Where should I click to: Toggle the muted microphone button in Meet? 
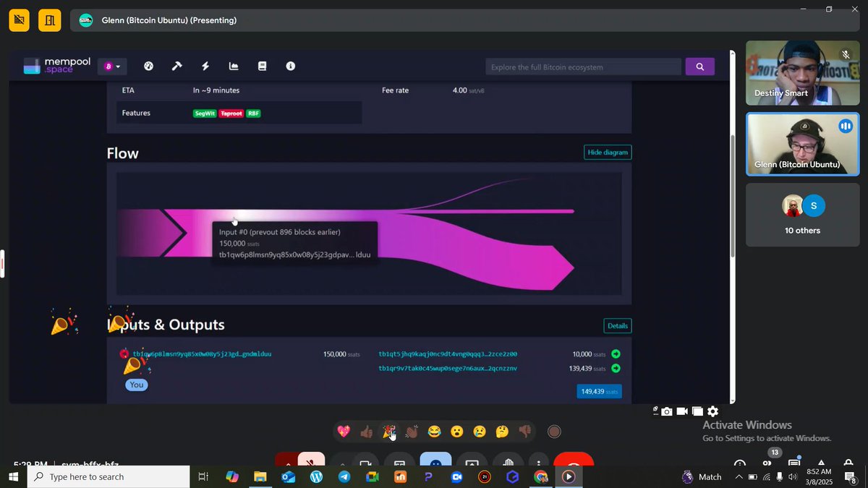point(311,459)
